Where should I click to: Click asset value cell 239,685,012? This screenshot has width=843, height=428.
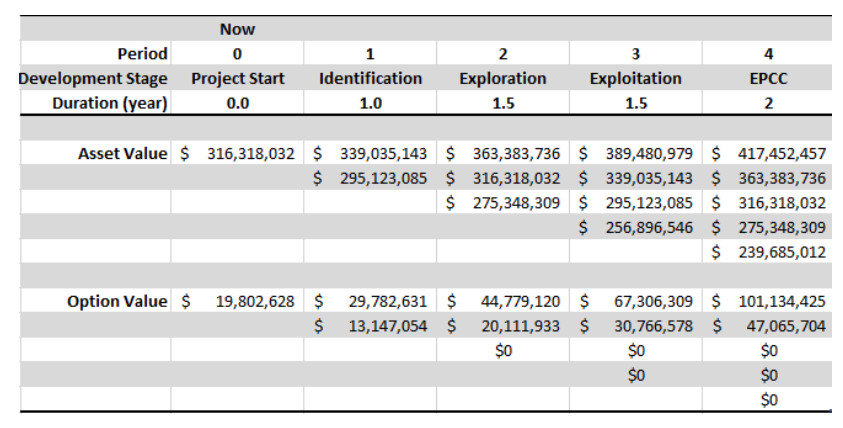[768, 252]
